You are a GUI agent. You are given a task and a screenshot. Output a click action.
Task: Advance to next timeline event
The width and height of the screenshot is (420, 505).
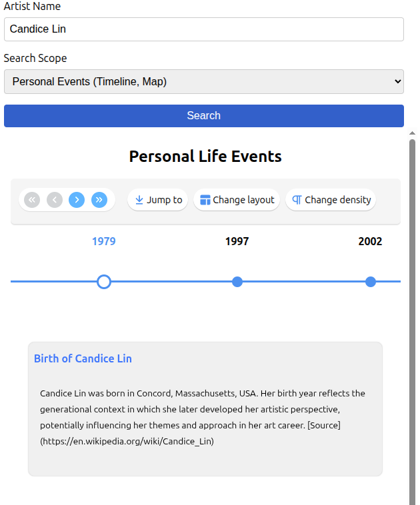[x=77, y=200]
